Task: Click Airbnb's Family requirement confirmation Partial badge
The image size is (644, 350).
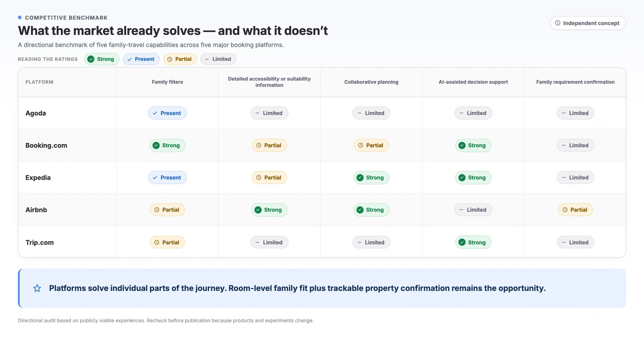Action: tap(575, 210)
